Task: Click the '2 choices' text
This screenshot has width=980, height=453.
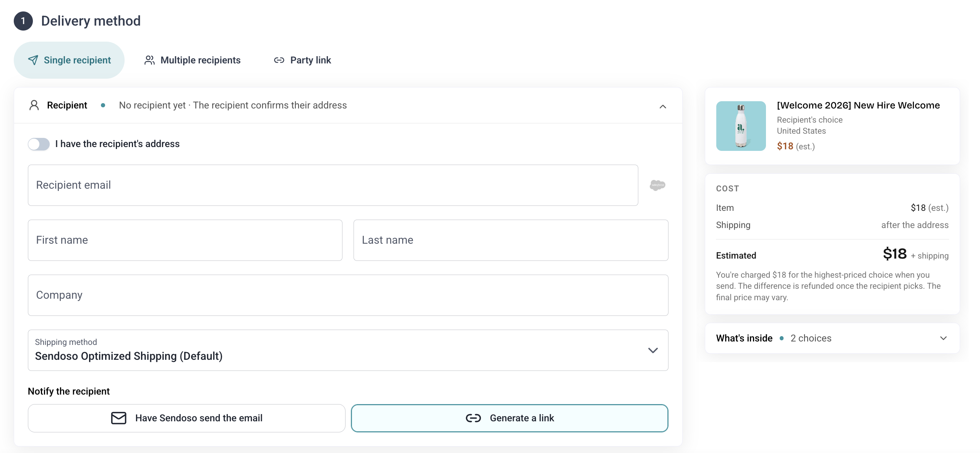Action: tap(811, 338)
